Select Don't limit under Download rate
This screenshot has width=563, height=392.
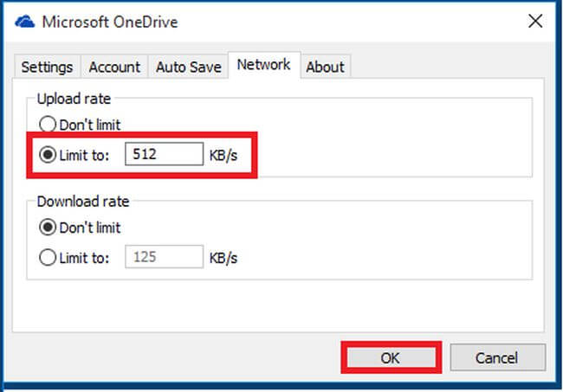tap(49, 228)
